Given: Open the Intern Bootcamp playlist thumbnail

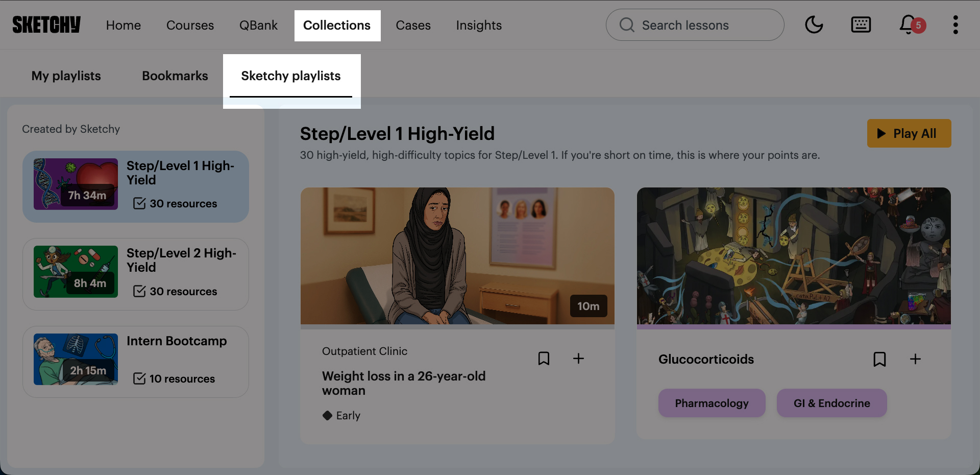Looking at the screenshot, I should click(76, 360).
